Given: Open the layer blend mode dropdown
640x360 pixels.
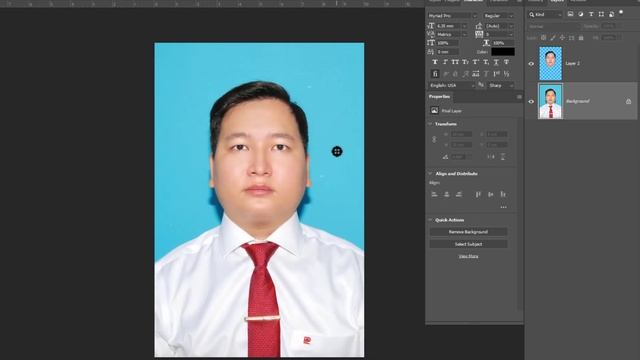Looking at the screenshot, I should [x=553, y=27].
